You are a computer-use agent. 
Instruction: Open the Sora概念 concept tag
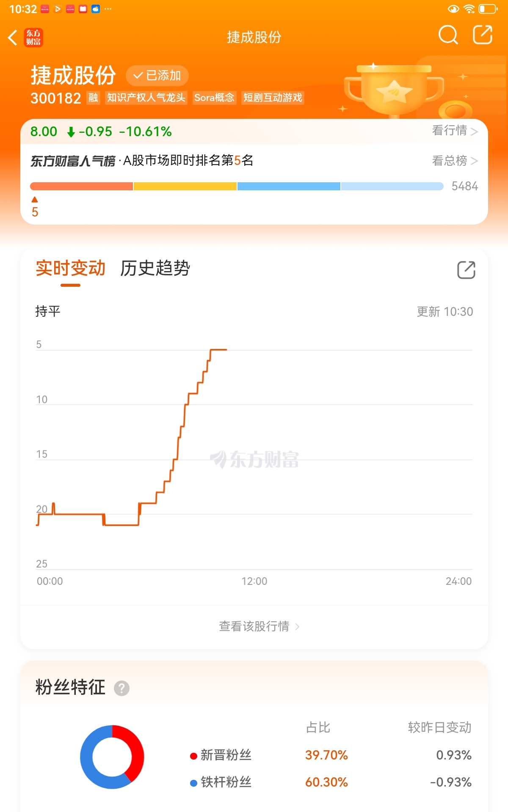pyautogui.click(x=214, y=98)
